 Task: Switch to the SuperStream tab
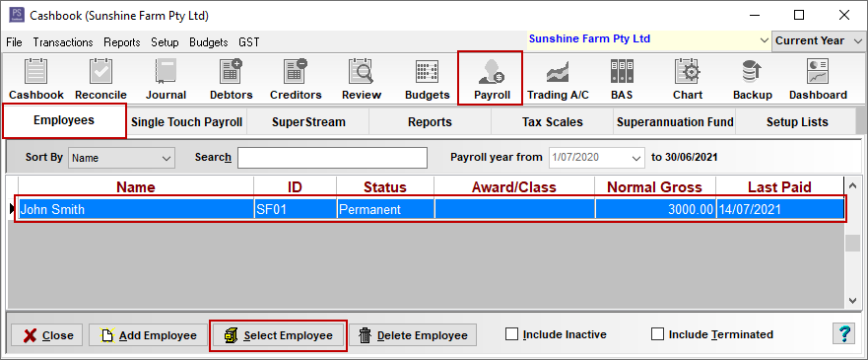pyautogui.click(x=308, y=122)
